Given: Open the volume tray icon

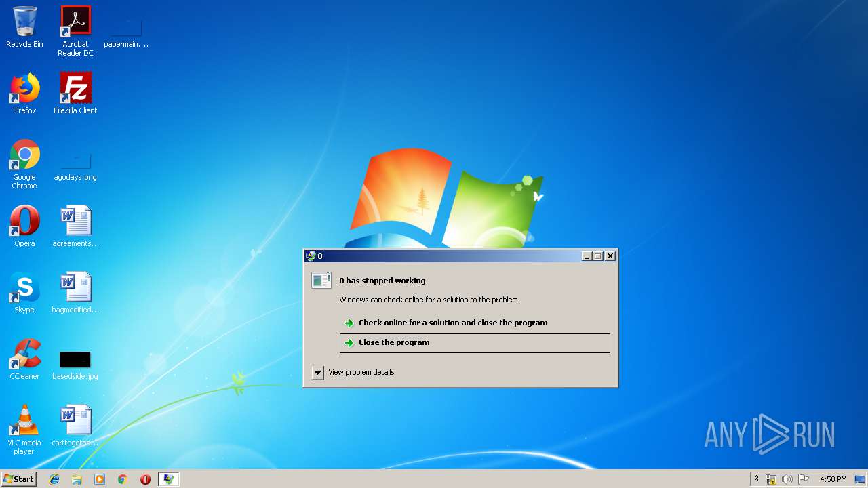Looking at the screenshot, I should pos(787,479).
